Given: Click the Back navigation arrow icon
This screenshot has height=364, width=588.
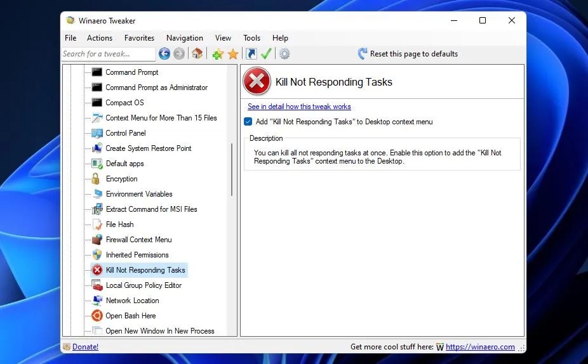Looking at the screenshot, I should click(x=164, y=54).
